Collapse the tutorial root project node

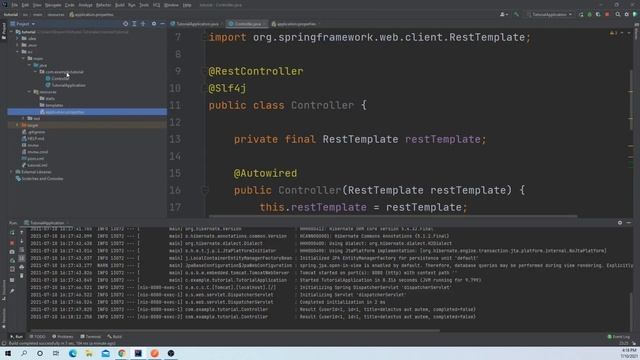(x=11, y=32)
